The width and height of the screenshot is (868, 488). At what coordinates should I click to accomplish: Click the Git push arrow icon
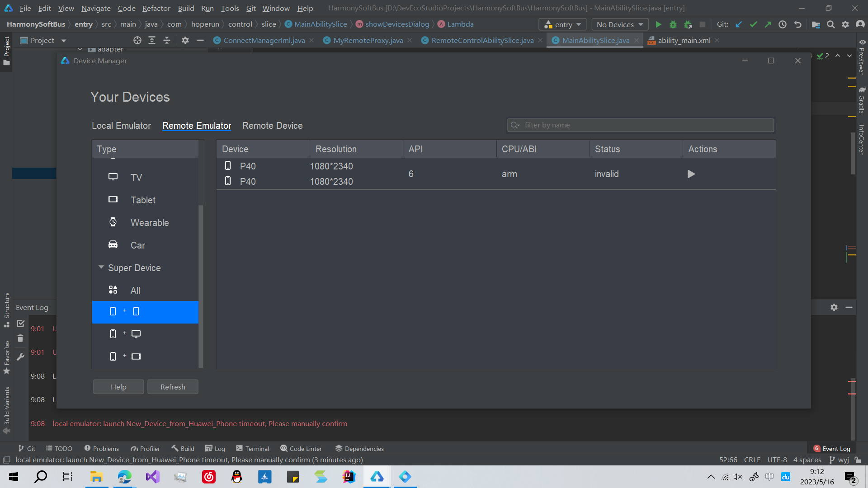click(x=768, y=24)
